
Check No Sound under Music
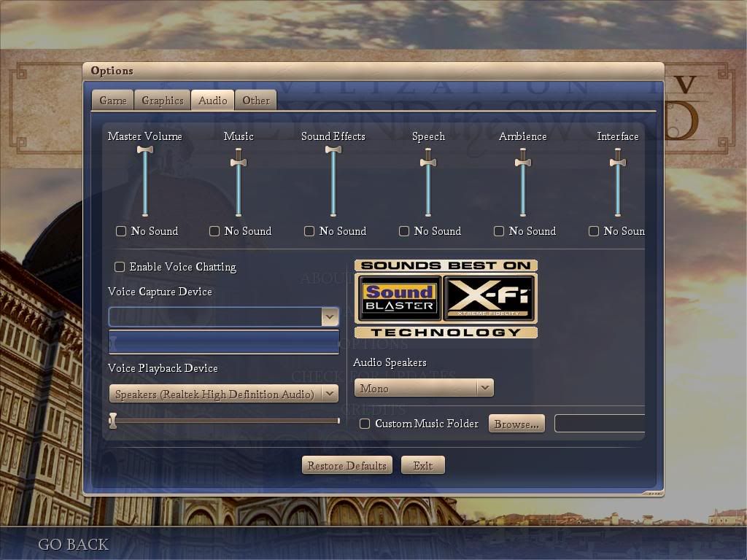coord(214,231)
